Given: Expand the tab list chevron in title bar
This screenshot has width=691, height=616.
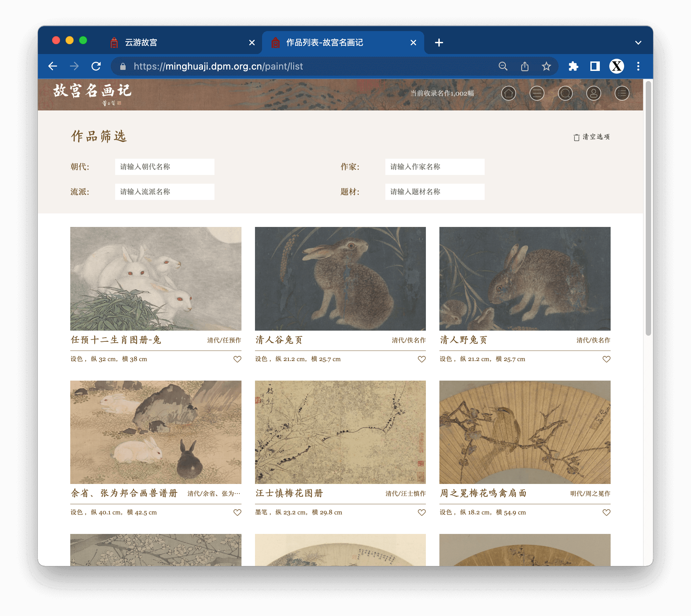Looking at the screenshot, I should pos(638,43).
